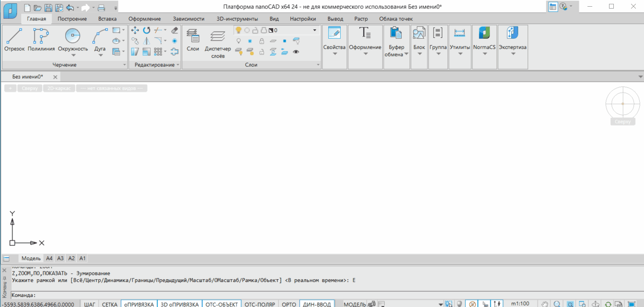Click the Print icon in quick access
This screenshot has width=644, height=307.
(x=101, y=7)
